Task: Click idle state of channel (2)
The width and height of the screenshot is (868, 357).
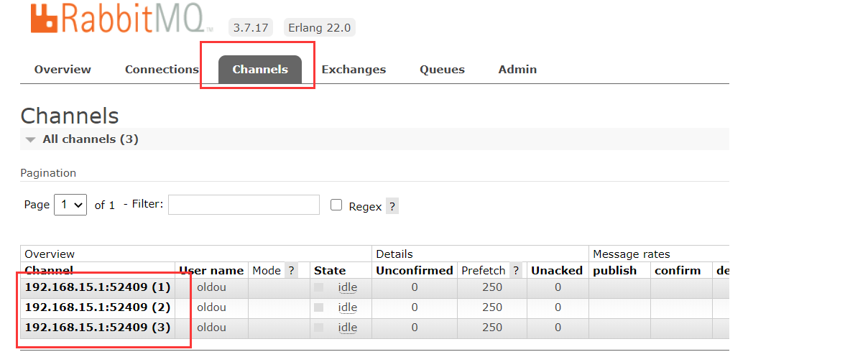Action: click(348, 307)
